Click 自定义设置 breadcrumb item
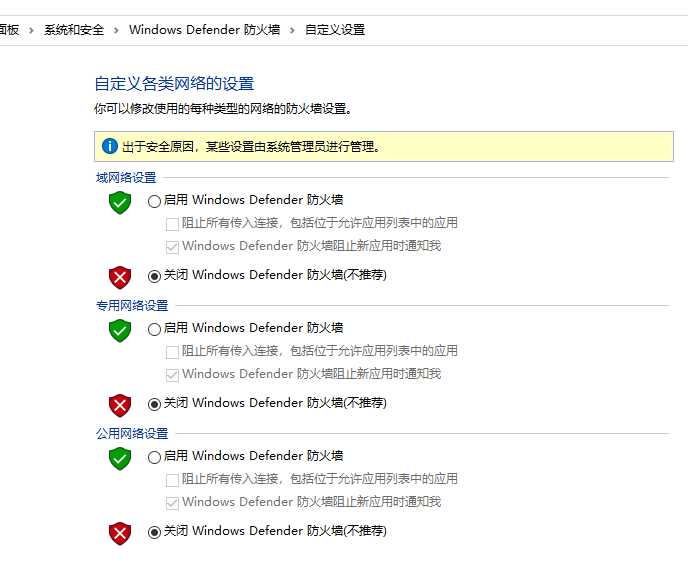Viewport: 688px width, 568px height. tap(335, 30)
